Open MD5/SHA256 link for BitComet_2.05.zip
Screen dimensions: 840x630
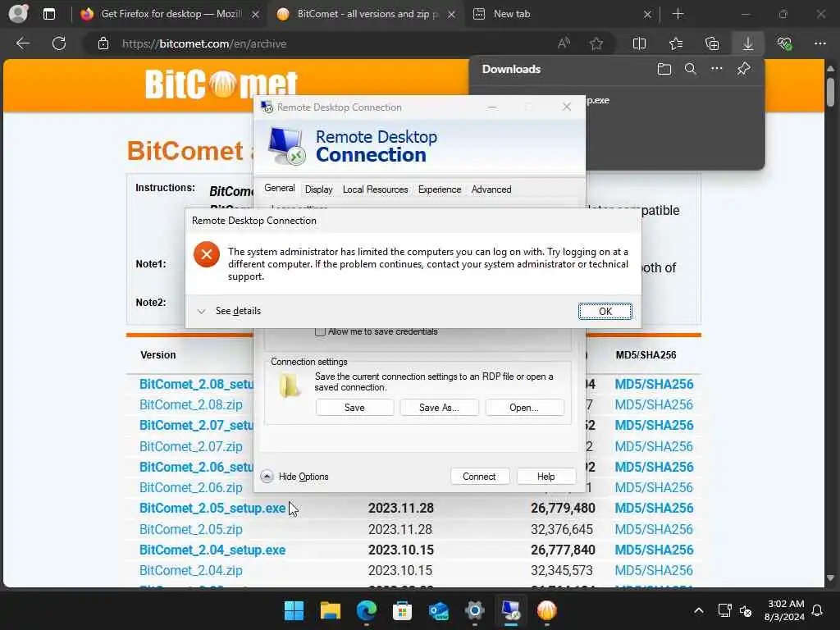(x=654, y=529)
